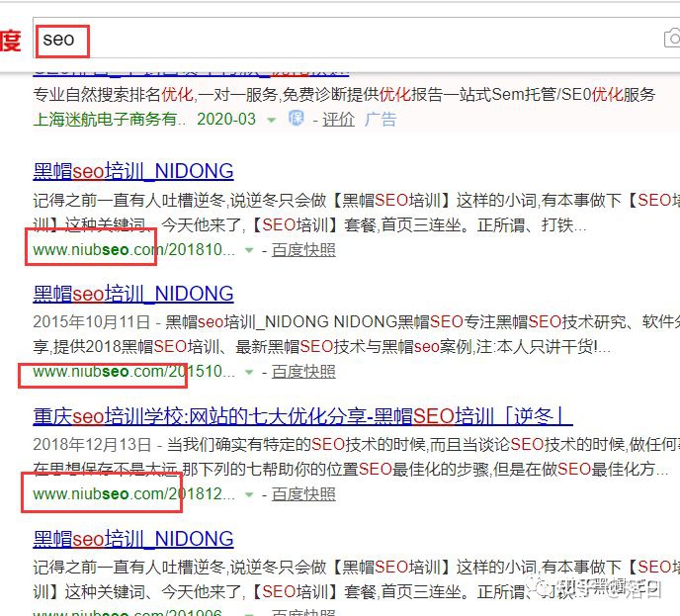
Task: Open first 黑帽seo培训_NIDONG result title
Action: pyautogui.click(x=133, y=171)
